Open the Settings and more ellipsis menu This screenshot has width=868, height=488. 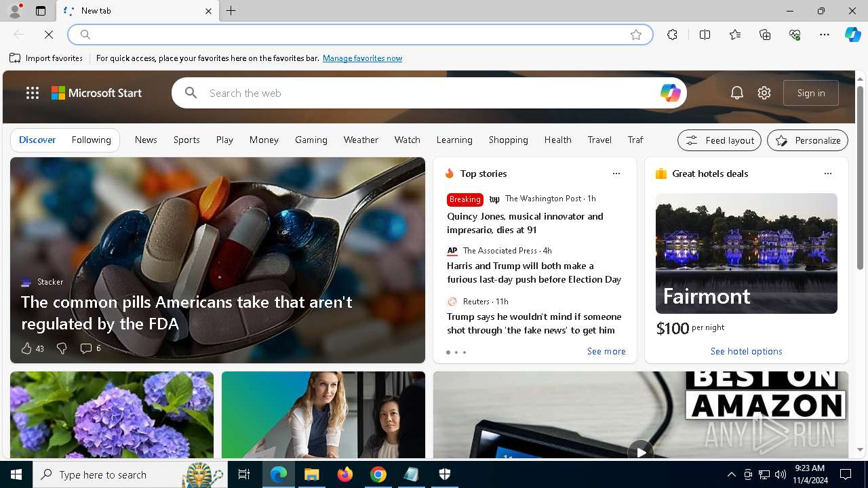pyautogui.click(x=825, y=35)
